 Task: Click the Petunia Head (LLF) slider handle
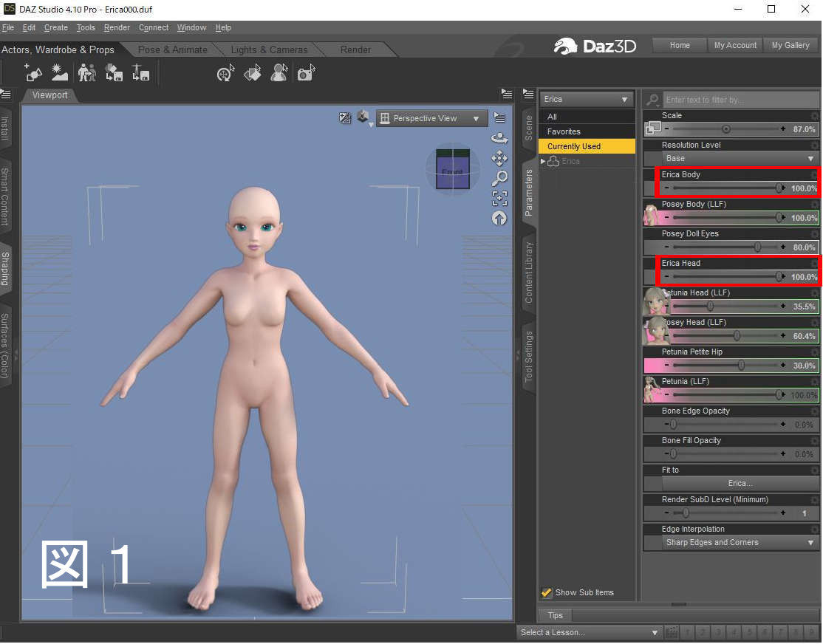710,306
